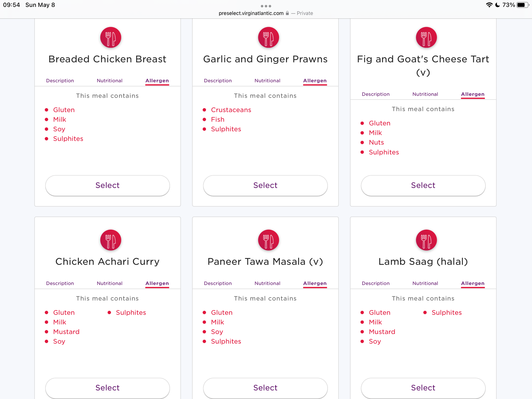Screen dimensions: 532x399
Task: Open Description tab for Breaded Chicken Breast
Action: (x=60, y=81)
